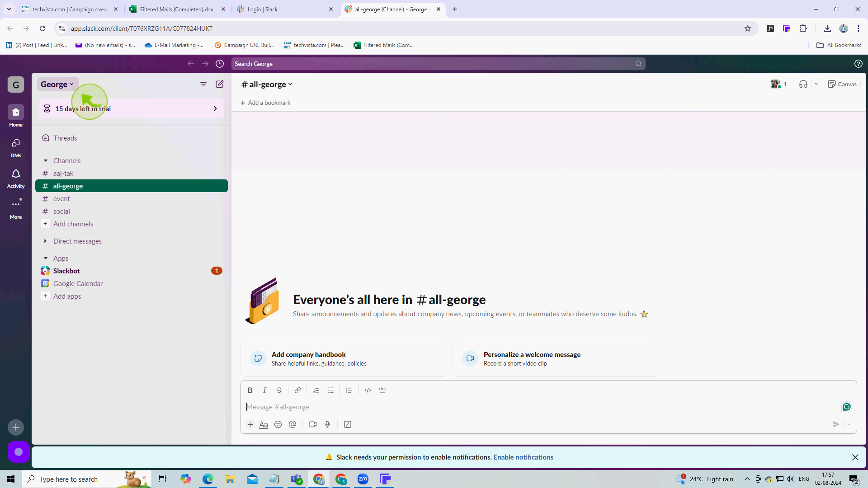
Task: Go to Home in left rail
Action: [x=16, y=116]
